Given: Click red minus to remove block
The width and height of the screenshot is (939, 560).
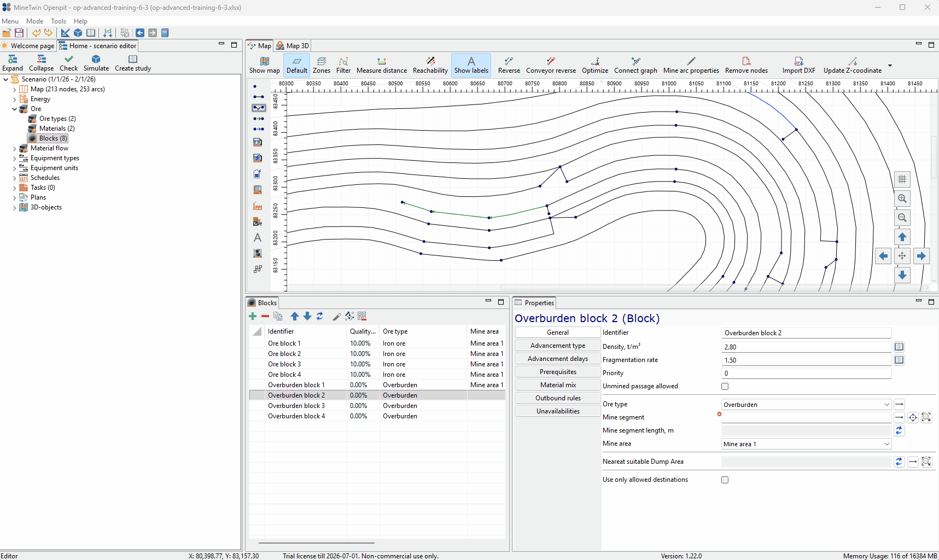Looking at the screenshot, I should pos(265,316).
